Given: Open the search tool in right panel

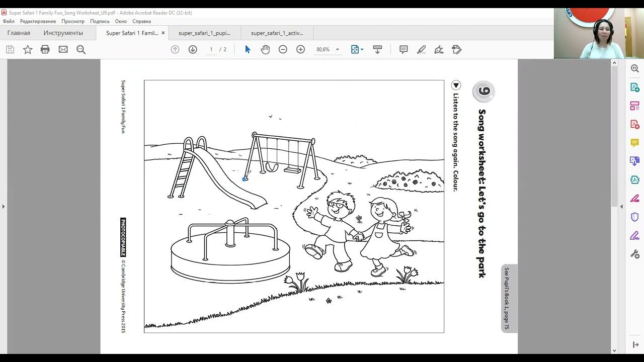Looking at the screenshot, I should [x=635, y=68].
